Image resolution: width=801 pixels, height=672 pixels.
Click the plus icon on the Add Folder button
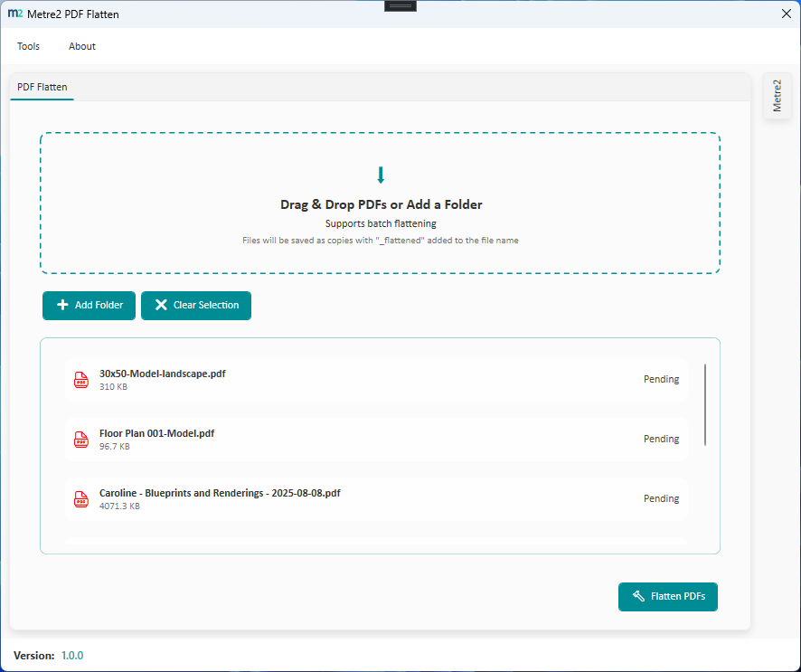62,306
